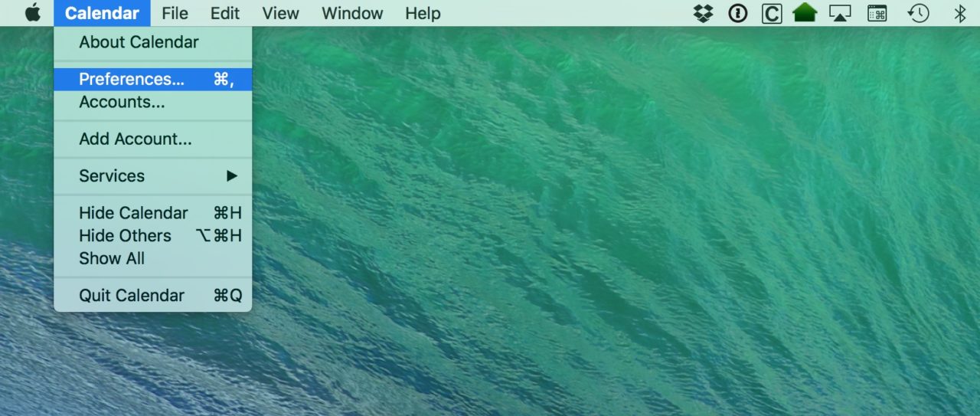Open the Window menu
Image resolution: width=980 pixels, height=416 pixels.
pos(352,13)
